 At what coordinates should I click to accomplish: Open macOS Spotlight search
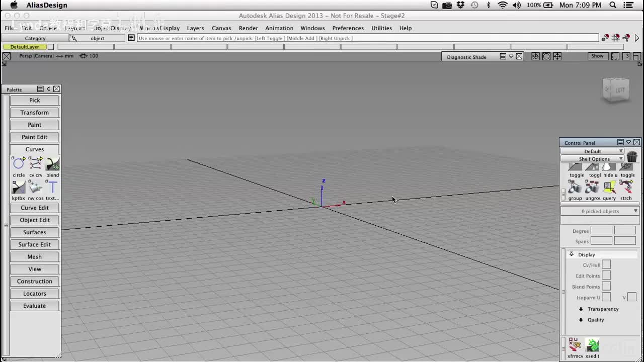(x=613, y=5)
